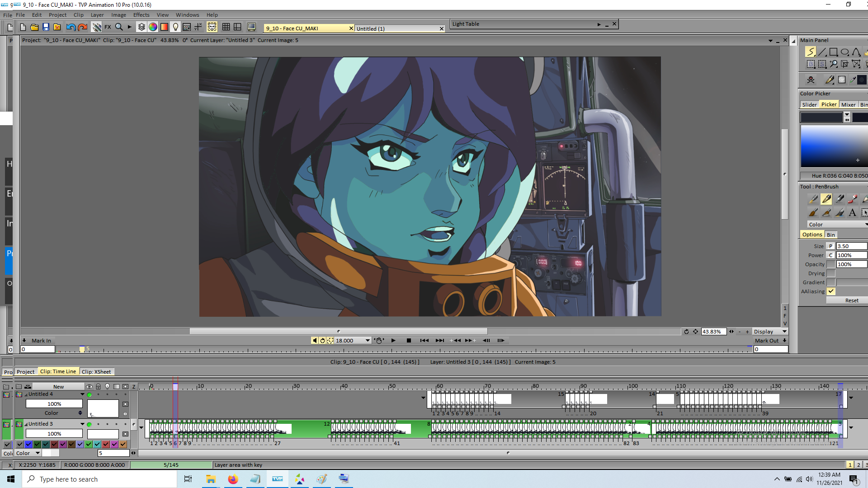Open the FX stack from the toolbar
This screenshot has width=868, height=488.
click(108, 27)
